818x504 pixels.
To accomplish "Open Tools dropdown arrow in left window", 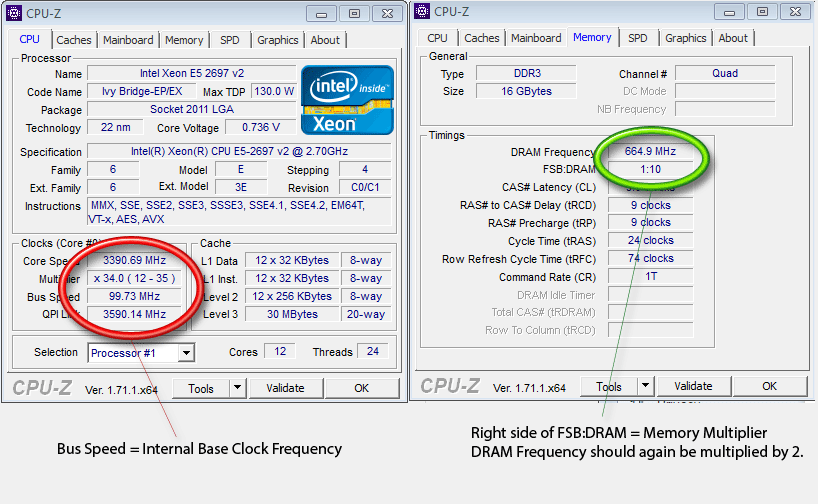I will 237,388.
